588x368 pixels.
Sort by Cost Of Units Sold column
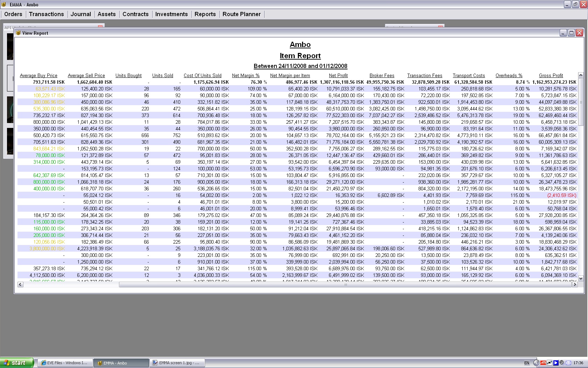coord(203,75)
